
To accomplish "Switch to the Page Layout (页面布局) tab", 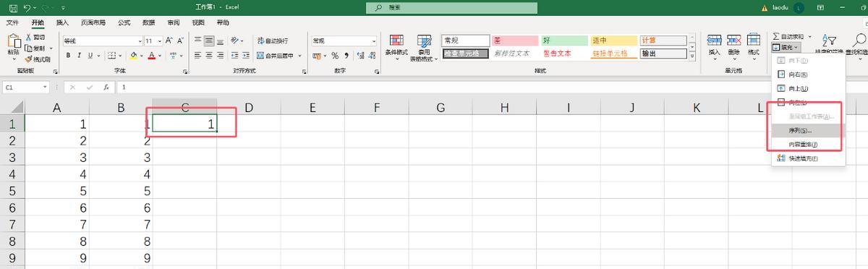I will [93, 22].
